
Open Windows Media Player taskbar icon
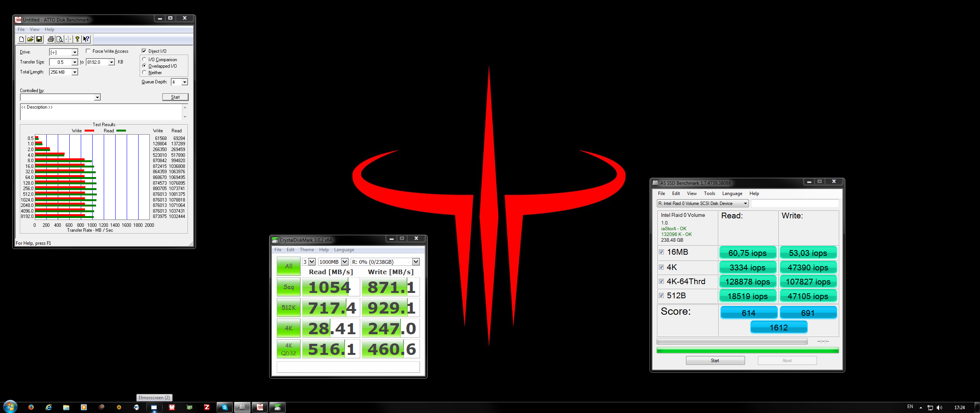84,407
